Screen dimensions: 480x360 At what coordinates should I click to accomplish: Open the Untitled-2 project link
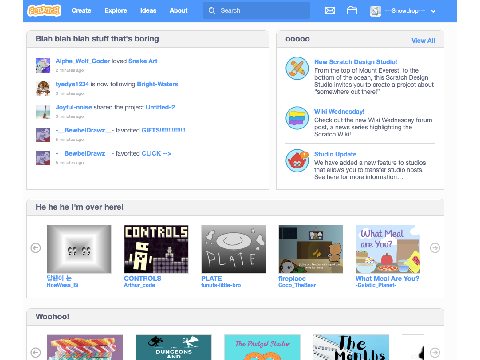(160, 107)
